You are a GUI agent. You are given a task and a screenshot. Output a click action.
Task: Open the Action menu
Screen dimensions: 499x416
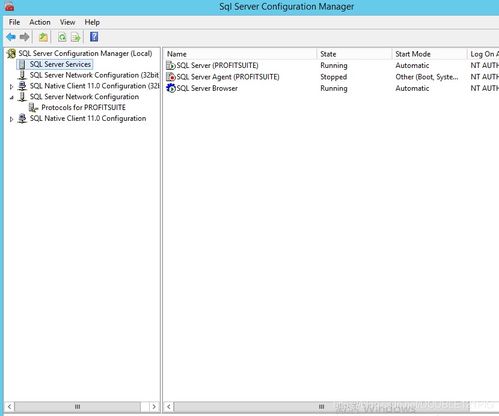[40, 22]
